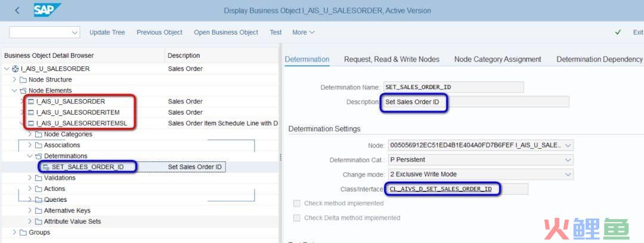Click Sales Order Item Schedule Line description

(x=222, y=124)
